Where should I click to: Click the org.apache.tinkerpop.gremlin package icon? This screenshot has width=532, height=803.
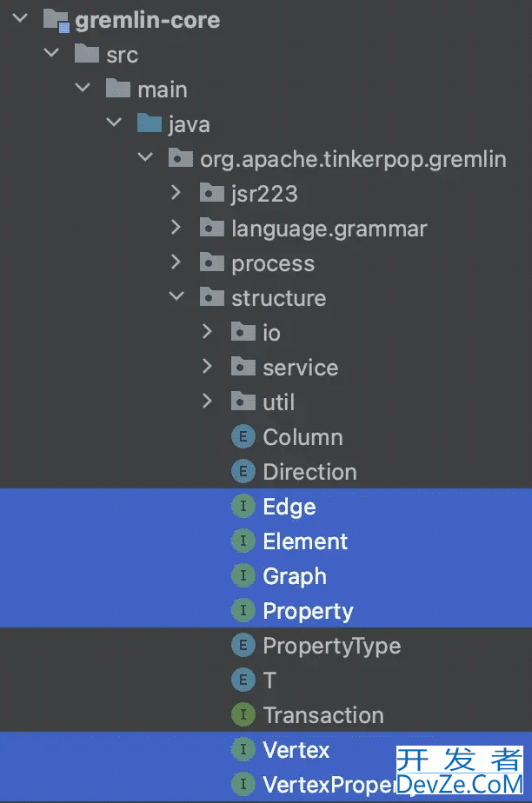tap(181, 158)
